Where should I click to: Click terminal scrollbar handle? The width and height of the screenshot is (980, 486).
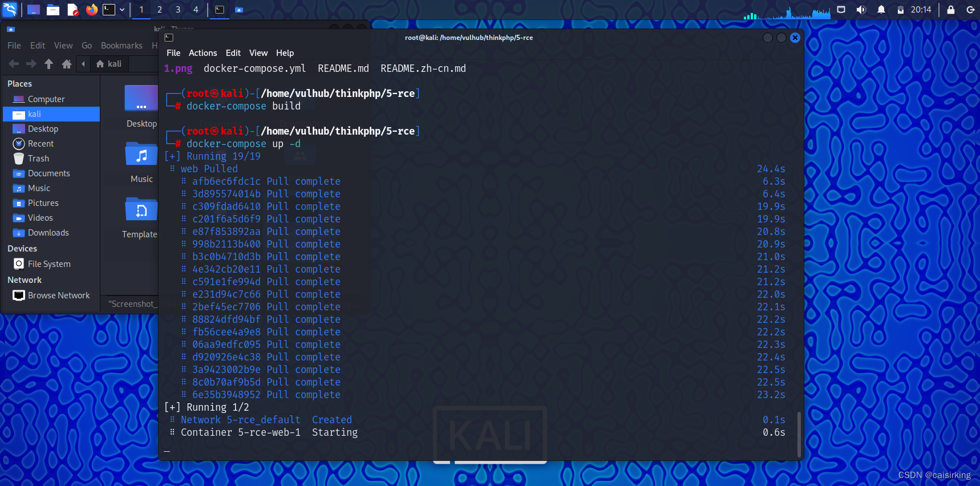[799, 434]
